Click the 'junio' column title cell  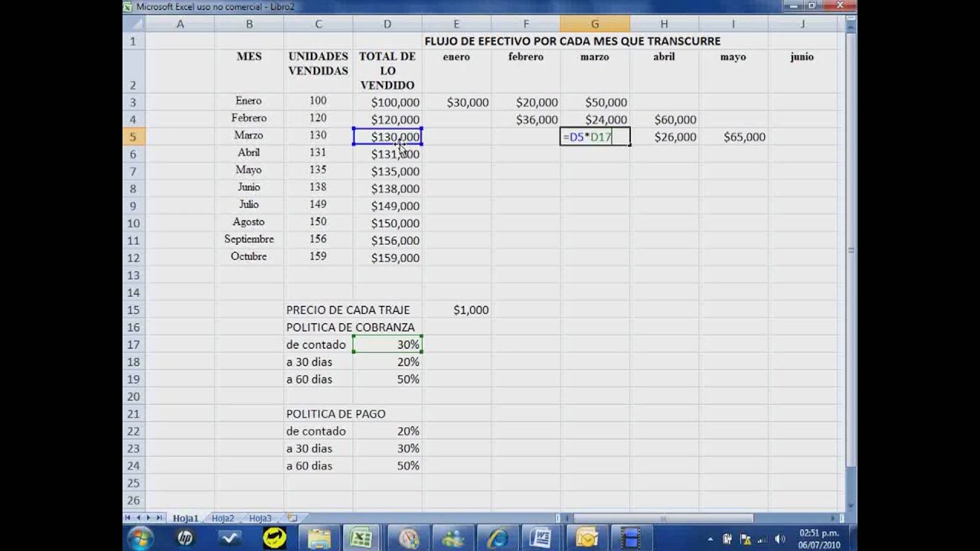click(x=802, y=70)
